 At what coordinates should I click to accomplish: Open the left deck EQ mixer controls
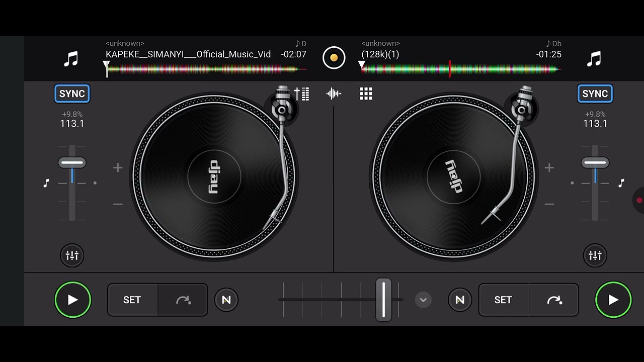pos(72,255)
